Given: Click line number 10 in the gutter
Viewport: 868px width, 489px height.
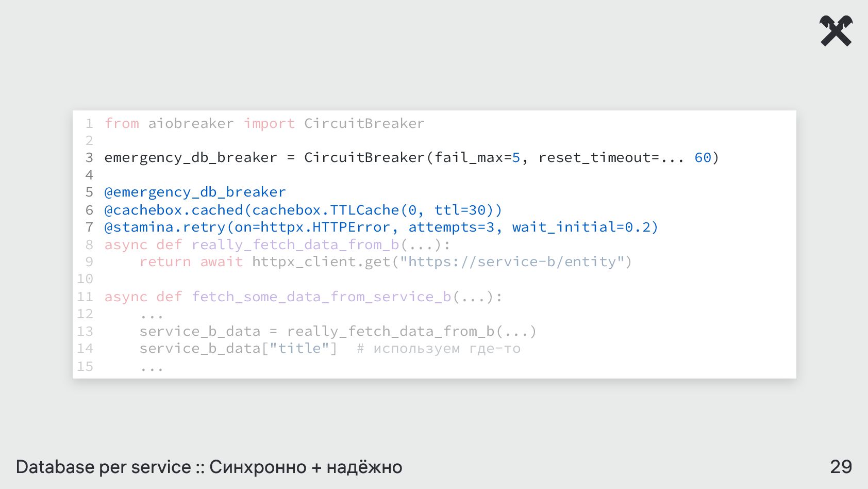Looking at the screenshot, I should pyautogui.click(x=85, y=279).
